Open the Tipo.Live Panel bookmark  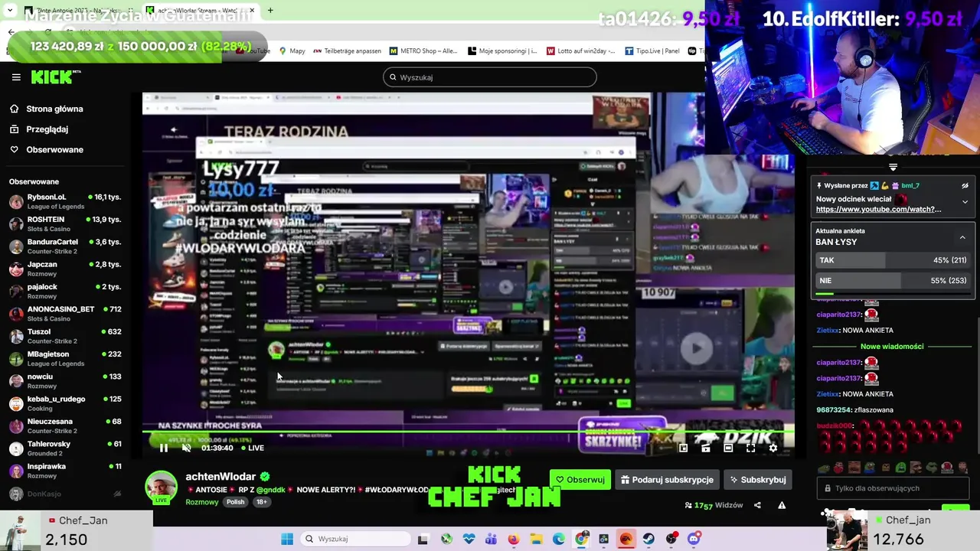(x=652, y=51)
